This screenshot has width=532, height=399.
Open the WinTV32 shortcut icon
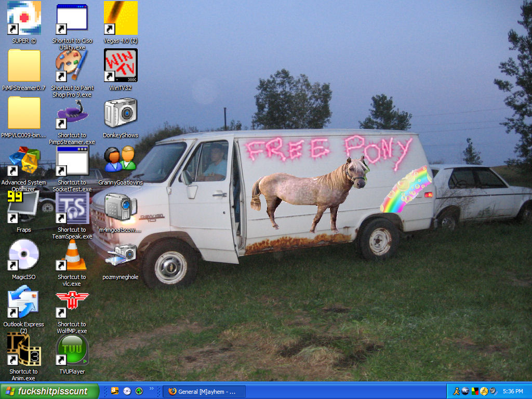click(x=121, y=65)
